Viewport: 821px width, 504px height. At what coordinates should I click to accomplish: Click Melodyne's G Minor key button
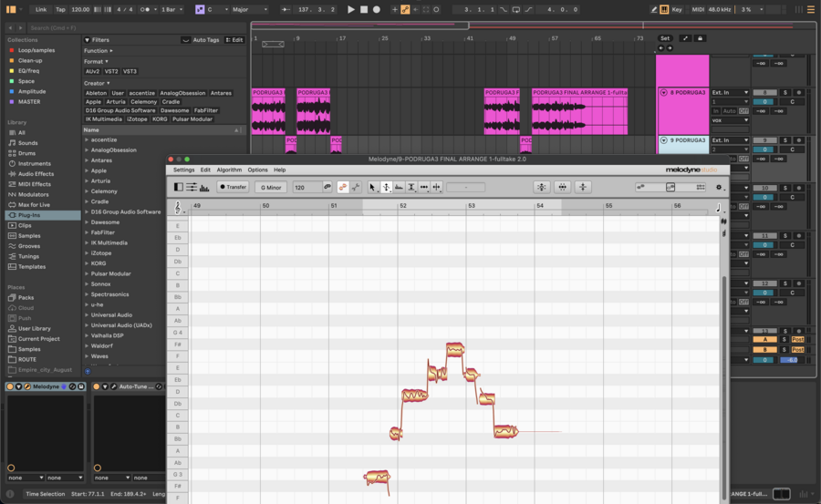click(x=271, y=187)
